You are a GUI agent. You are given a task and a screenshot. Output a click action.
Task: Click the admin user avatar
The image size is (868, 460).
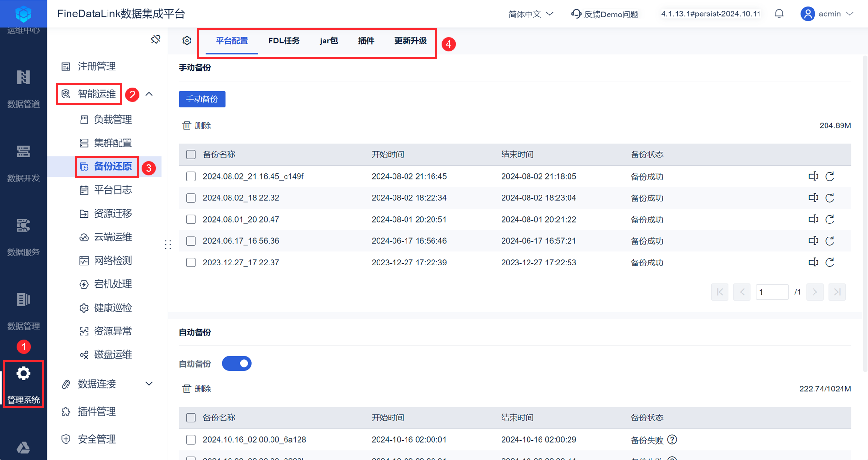pyautogui.click(x=808, y=14)
